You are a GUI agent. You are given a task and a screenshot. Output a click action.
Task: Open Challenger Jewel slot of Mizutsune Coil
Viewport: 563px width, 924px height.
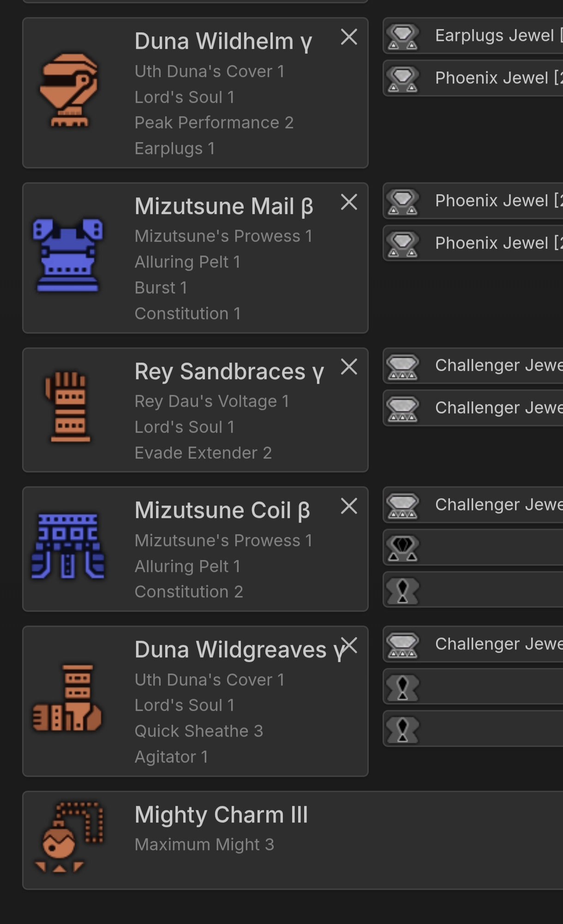pos(473,505)
